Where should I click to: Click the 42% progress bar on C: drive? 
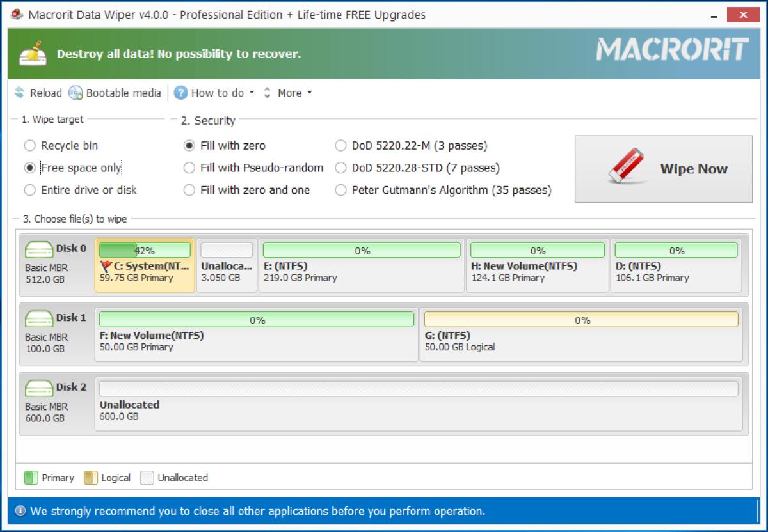[x=144, y=249]
